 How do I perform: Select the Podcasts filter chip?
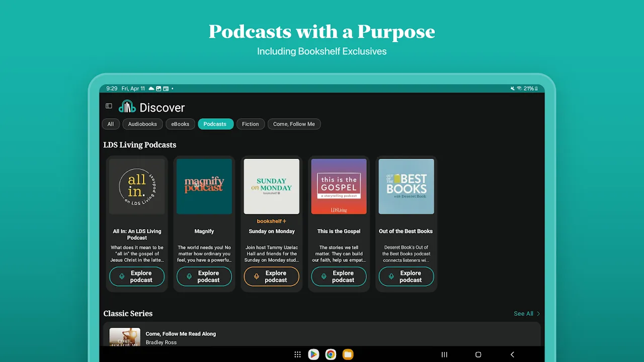pos(215,124)
